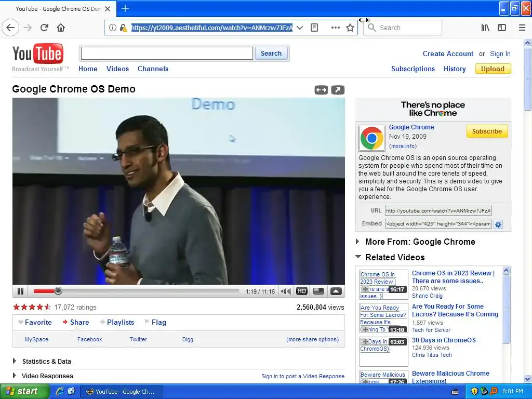Click the player size toggle icon

click(x=318, y=291)
